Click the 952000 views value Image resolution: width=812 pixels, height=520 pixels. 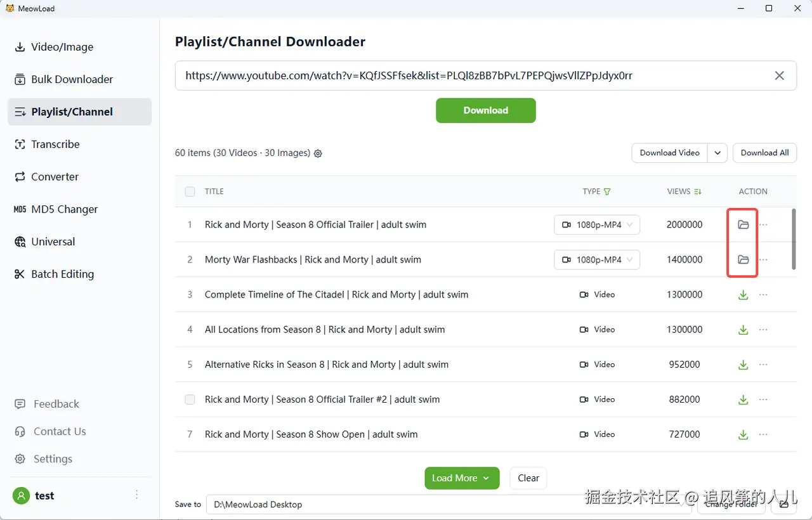[684, 364]
